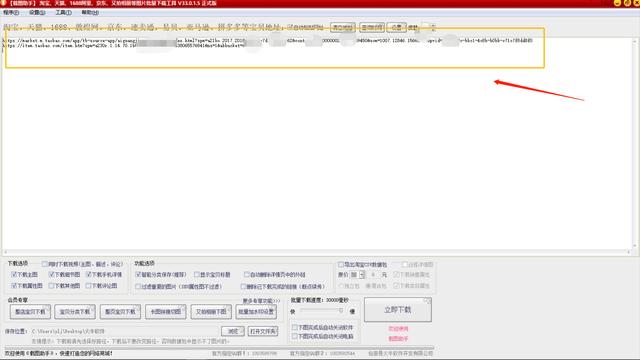Viewport: 640px width, 360px height.
Task: Open the 设置 menu
Action: [x=37, y=13]
